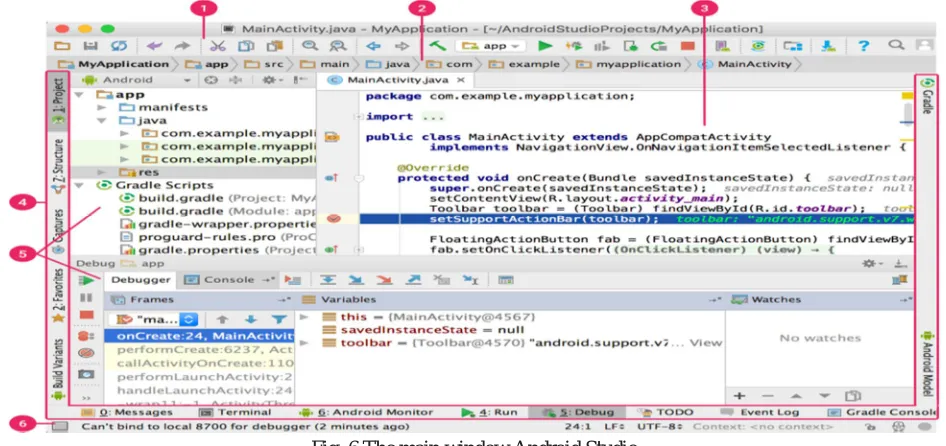Toggle the breakpoint on the setSupportActionBar line
Screen dimensions: 946x446
pos(333,218)
